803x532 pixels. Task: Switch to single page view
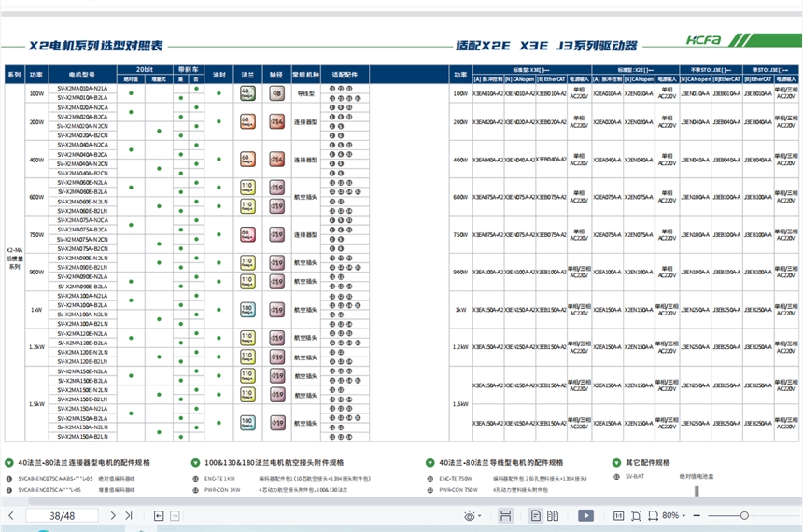point(536,515)
